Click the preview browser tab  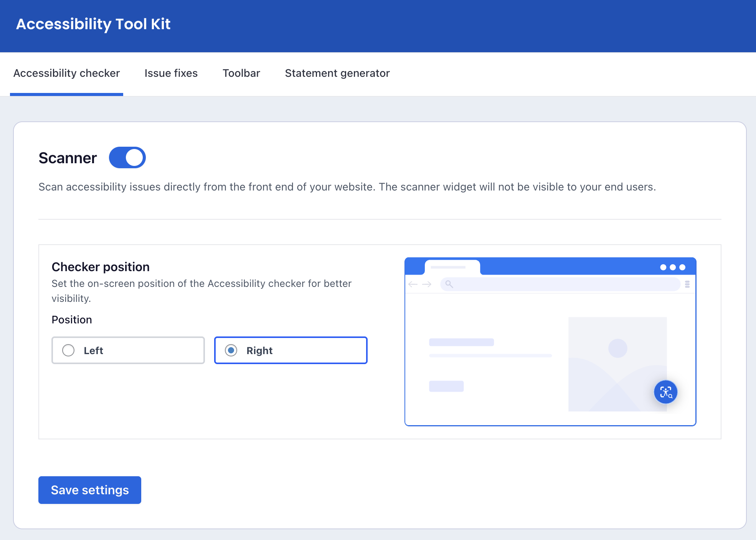pos(452,267)
